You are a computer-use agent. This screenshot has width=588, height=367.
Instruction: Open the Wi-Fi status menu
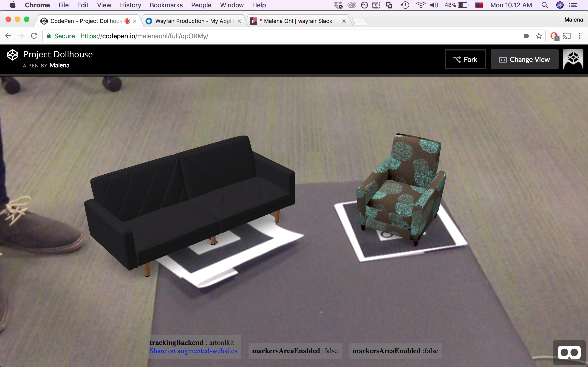pos(421,5)
